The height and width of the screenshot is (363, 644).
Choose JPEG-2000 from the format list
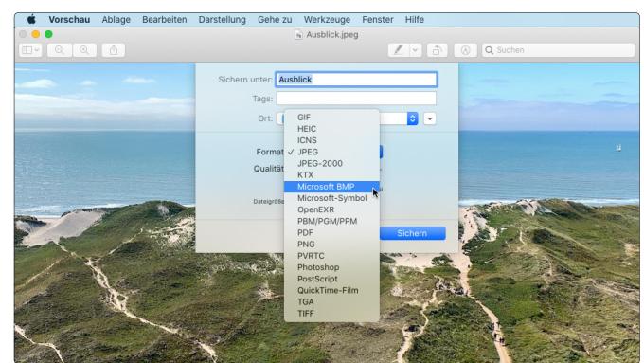pyautogui.click(x=331, y=163)
